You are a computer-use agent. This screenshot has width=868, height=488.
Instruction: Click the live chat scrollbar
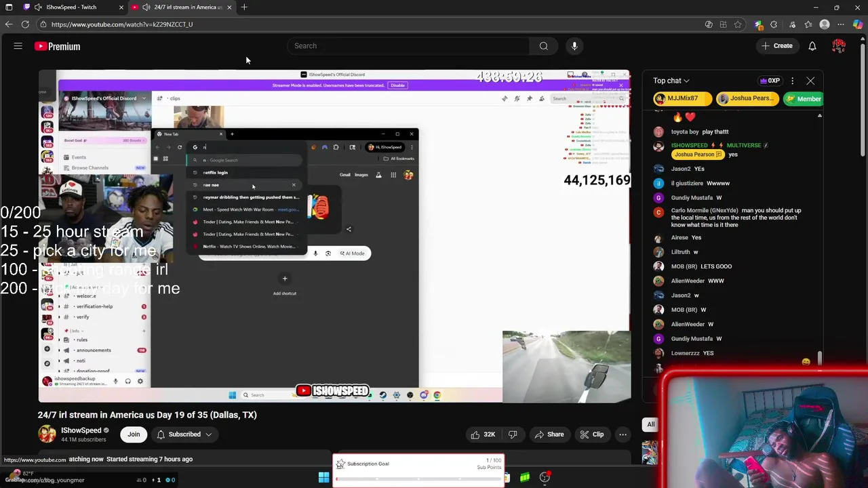click(x=819, y=358)
